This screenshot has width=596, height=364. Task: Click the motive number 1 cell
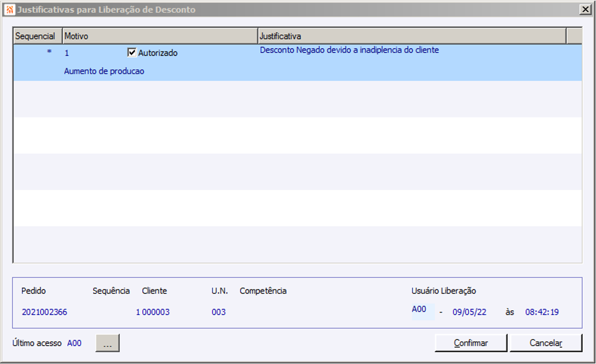click(67, 53)
